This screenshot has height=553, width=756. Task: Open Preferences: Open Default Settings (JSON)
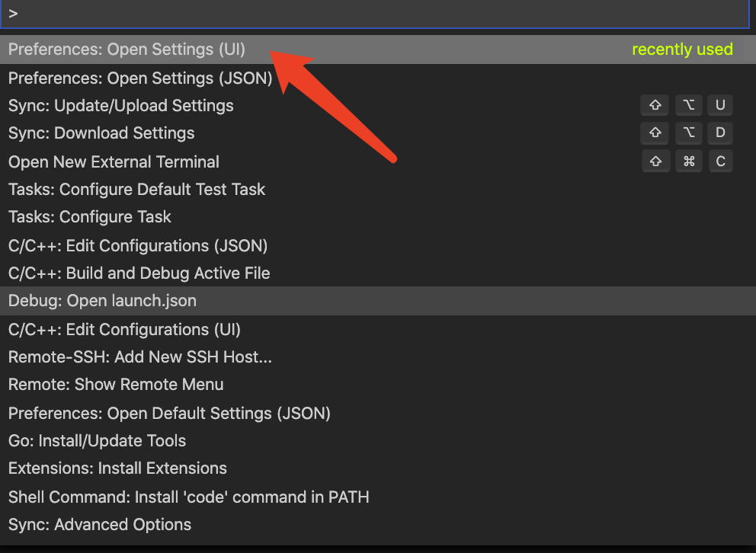click(378, 413)
